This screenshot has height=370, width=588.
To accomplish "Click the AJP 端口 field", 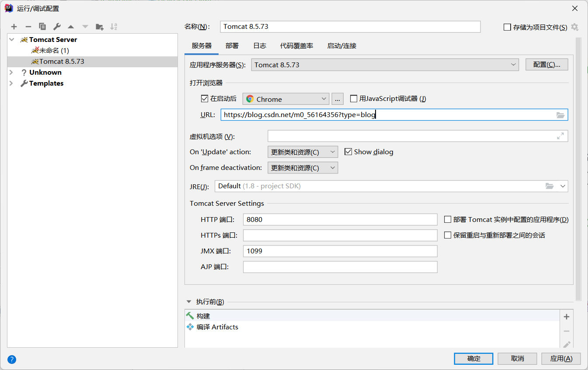I will click(340, 266).
